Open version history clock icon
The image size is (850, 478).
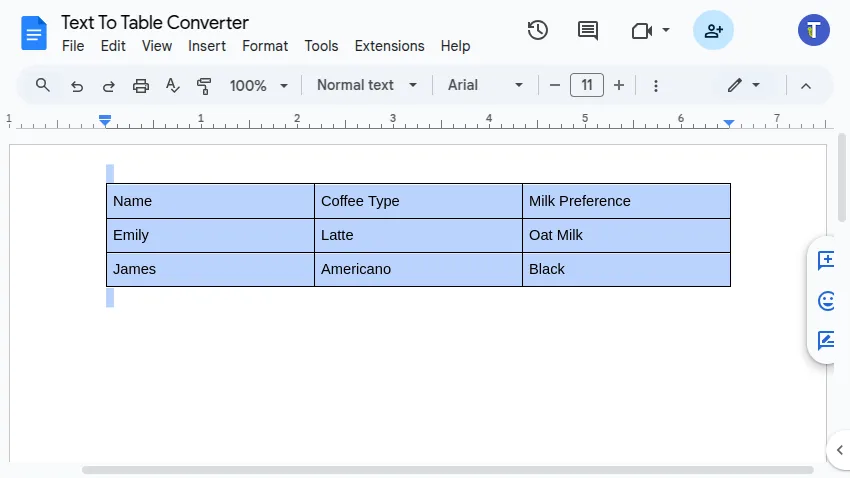[538, 30]
